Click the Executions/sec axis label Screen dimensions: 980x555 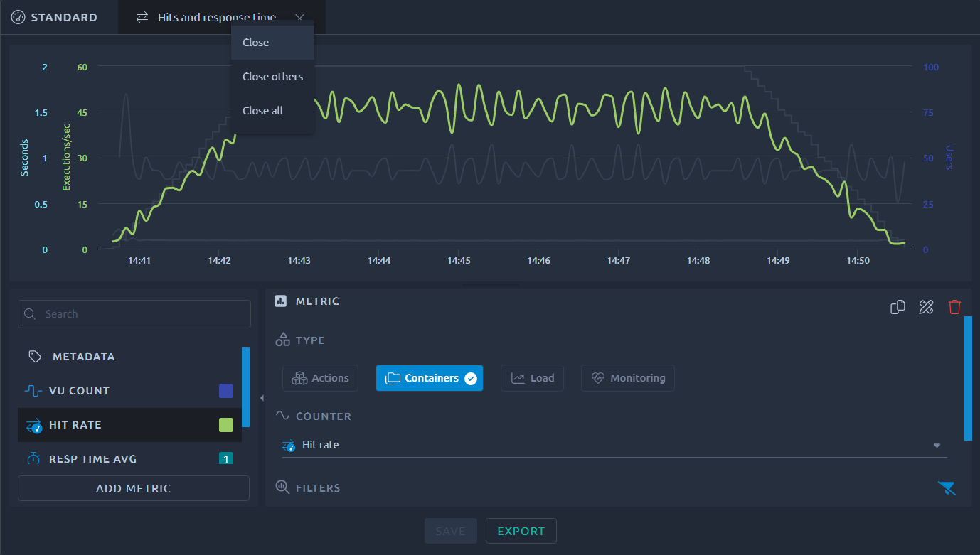click(67, 157)
